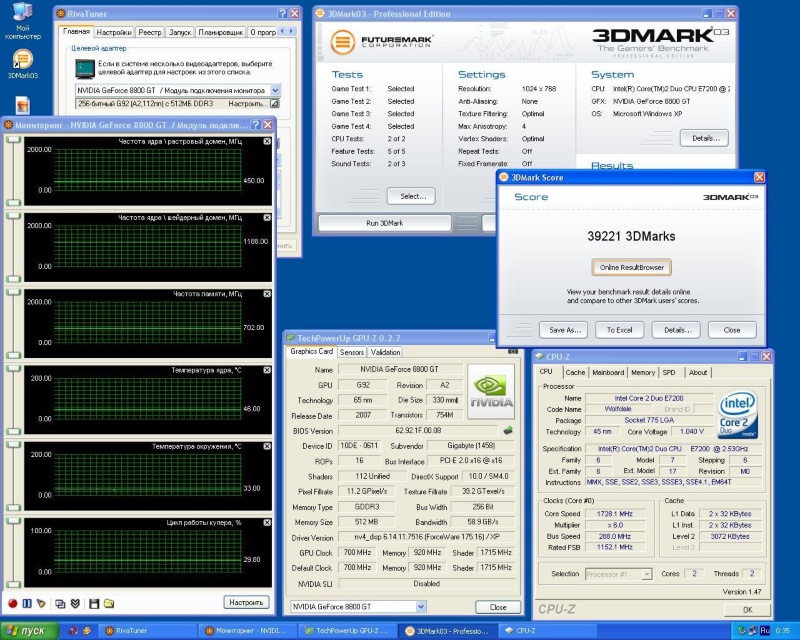Switch to the Настройки tab in RivaTuner
The image size is (800, 640).
(x=114, y=32)
